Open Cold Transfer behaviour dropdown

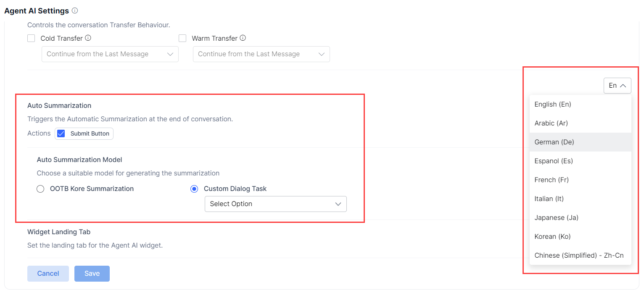(x=110, y=54)
